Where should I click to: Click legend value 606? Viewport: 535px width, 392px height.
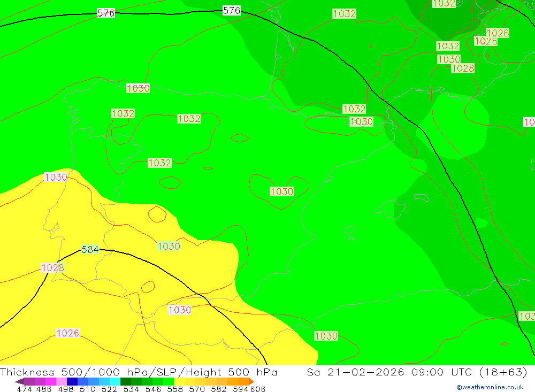click(x=258, y=389)
